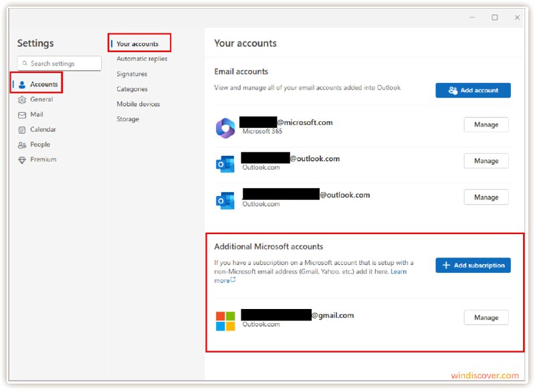The image size is (535, 392).
Task: Click the Accounts person icon
Action: coord(22,84)
